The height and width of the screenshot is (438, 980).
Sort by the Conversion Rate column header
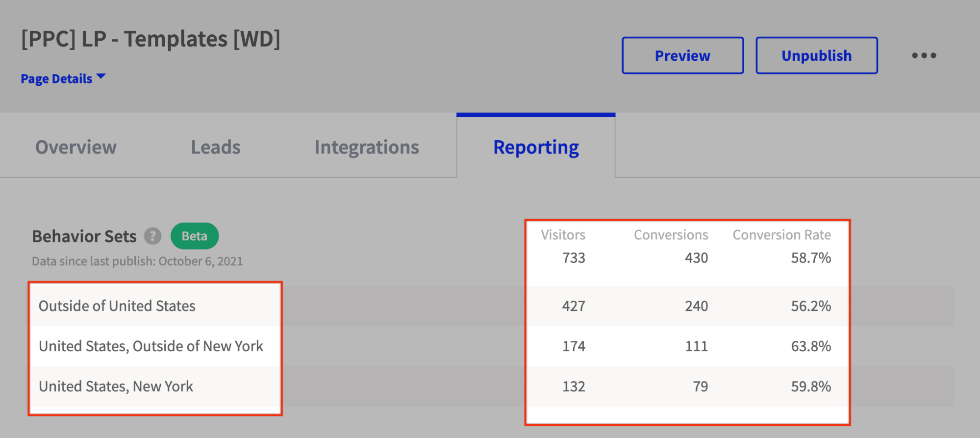[781, 234]
